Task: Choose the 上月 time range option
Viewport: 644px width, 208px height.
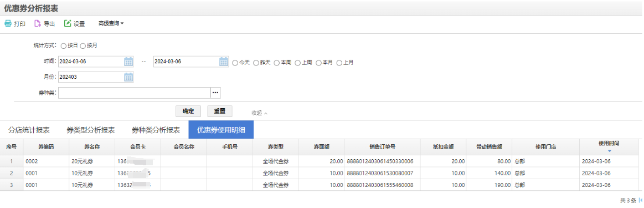Action: pyautogui.click(x=339, y=63)
